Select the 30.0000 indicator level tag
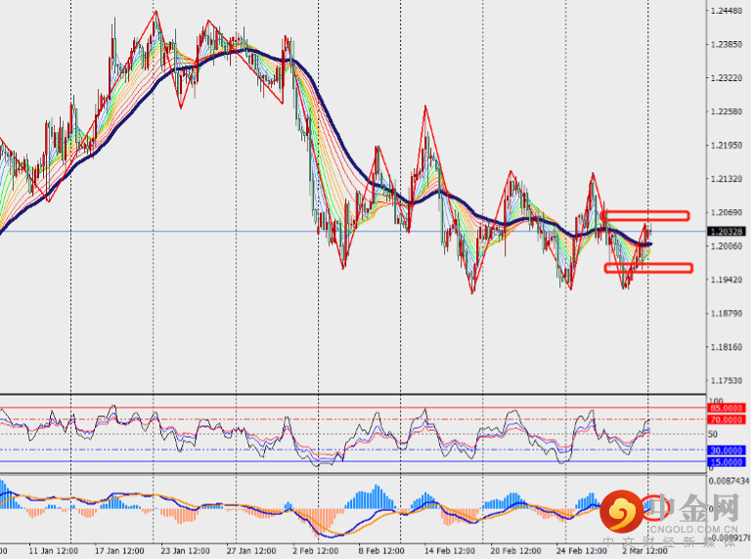 pos(726,450)
